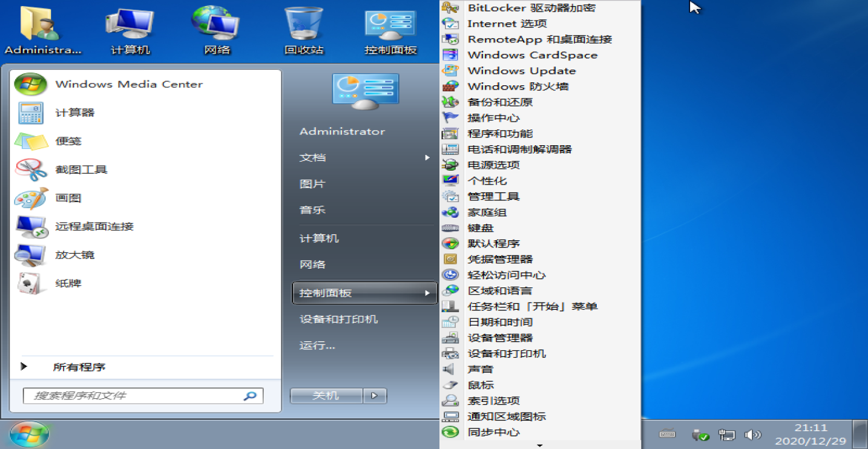Viewport: 868px width, 449px height.
Task: Click the 关机 shutdown button
Action: point(326,396)
